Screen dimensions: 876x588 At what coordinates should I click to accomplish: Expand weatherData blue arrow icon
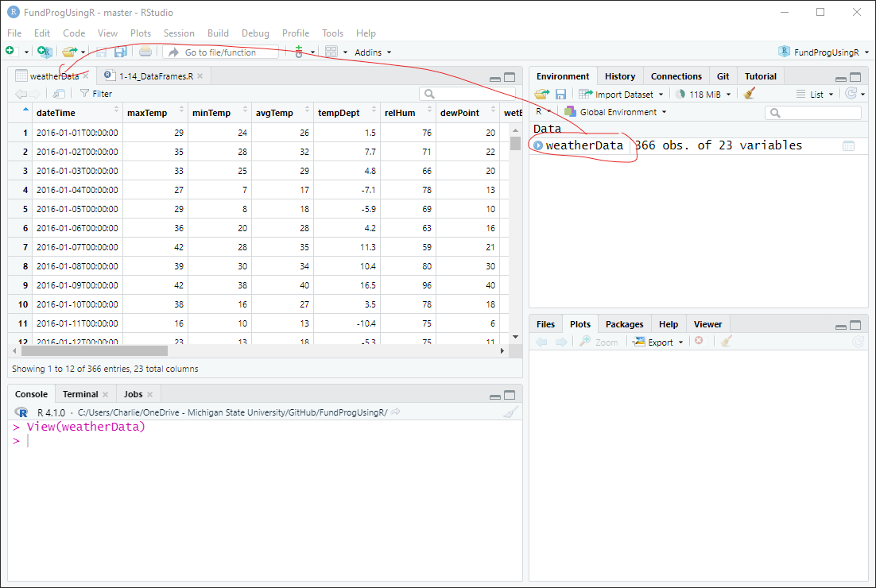pos(538,145)
